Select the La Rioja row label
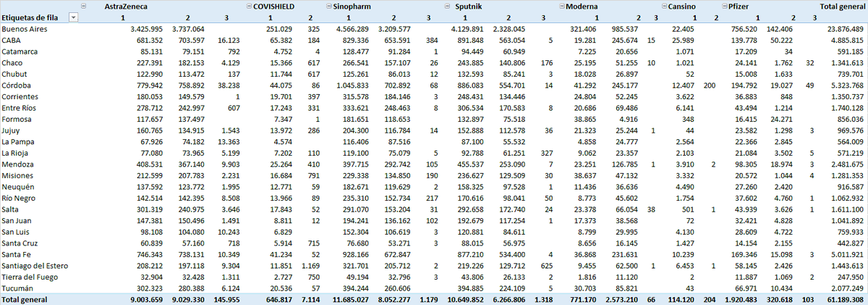The image size is (868, 305). pyautogui.click(x=15, y=153)
